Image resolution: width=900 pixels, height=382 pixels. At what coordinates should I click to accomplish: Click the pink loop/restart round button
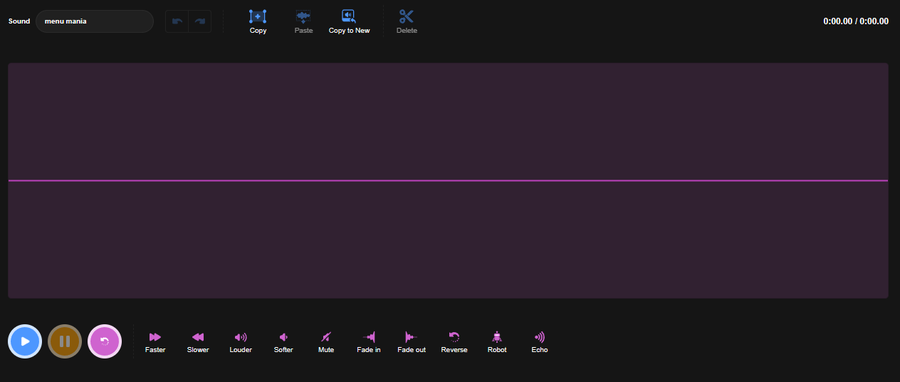tap(104, 341)
